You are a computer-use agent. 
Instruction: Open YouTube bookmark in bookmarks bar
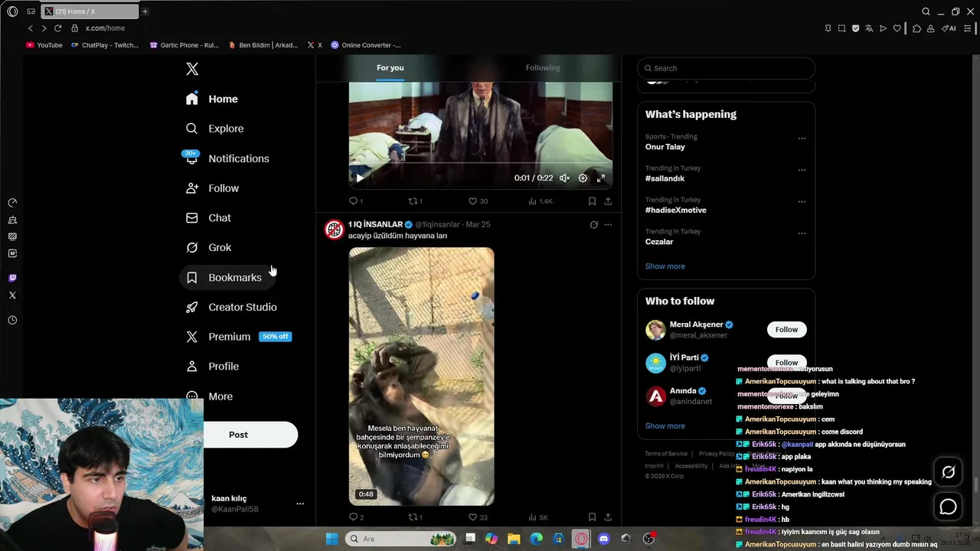coord(44,45)
